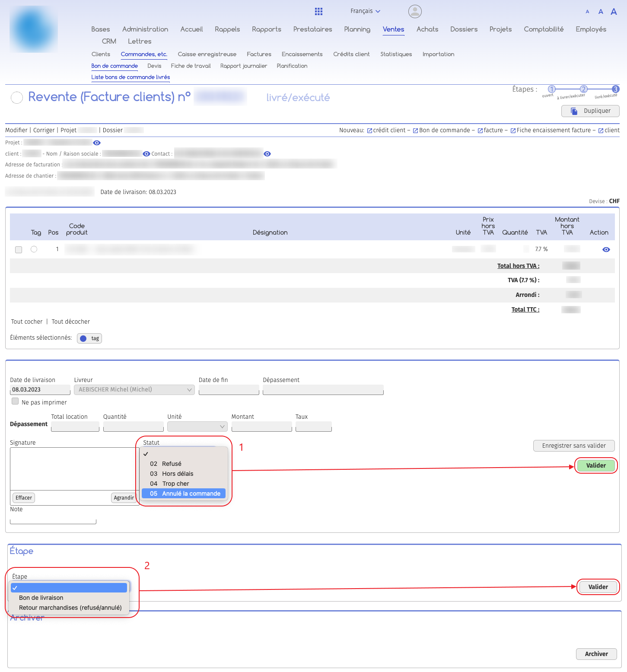Click the eye icon in Action column
627x672 pixels.
606,250
